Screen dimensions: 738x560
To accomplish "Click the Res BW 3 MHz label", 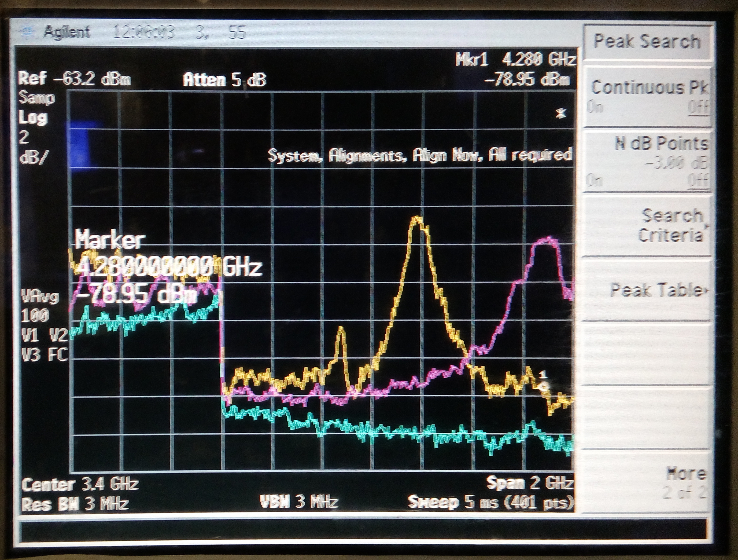I will [75, 504].
